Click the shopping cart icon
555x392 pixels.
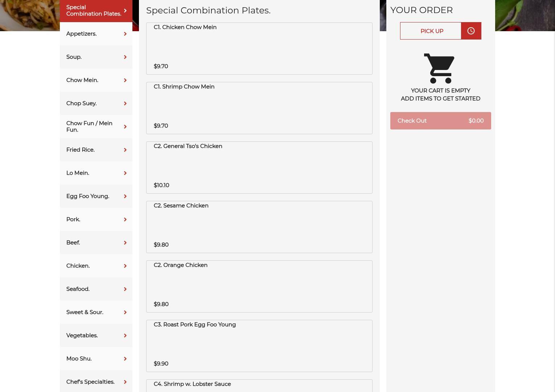click(x=440, y=68)
